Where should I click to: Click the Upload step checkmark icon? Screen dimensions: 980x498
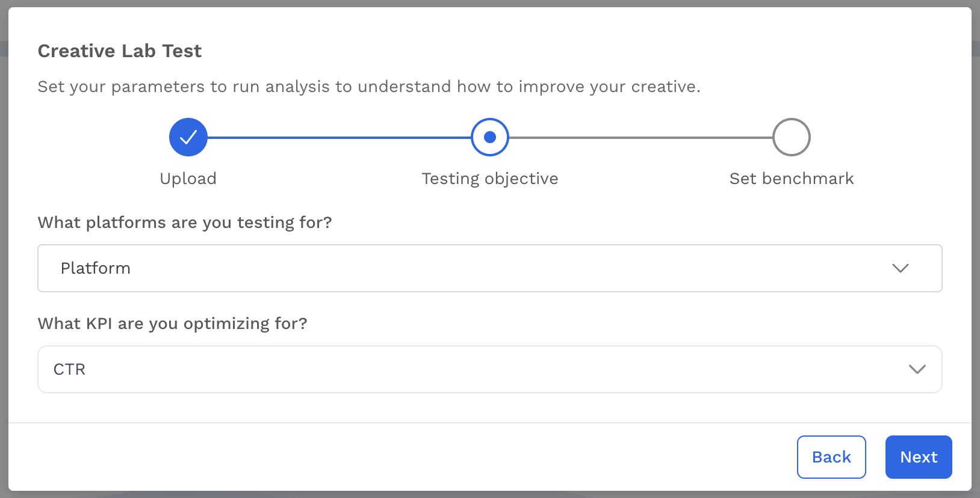188,137
